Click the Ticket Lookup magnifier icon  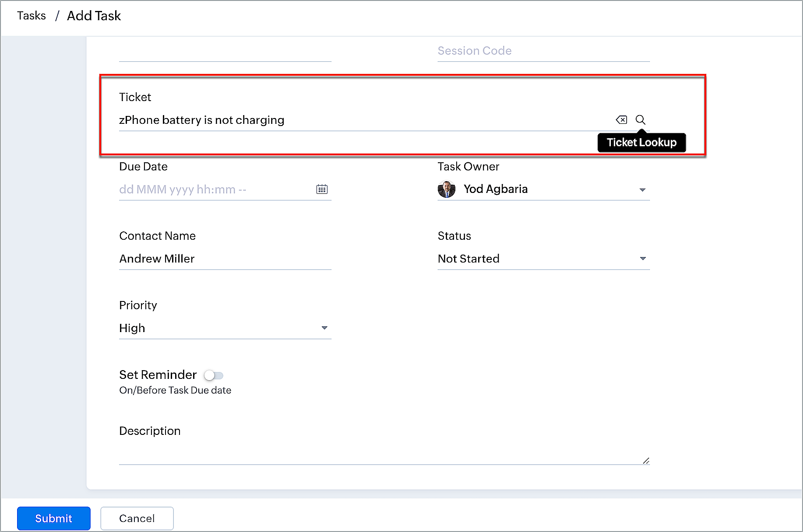point(640,120)
